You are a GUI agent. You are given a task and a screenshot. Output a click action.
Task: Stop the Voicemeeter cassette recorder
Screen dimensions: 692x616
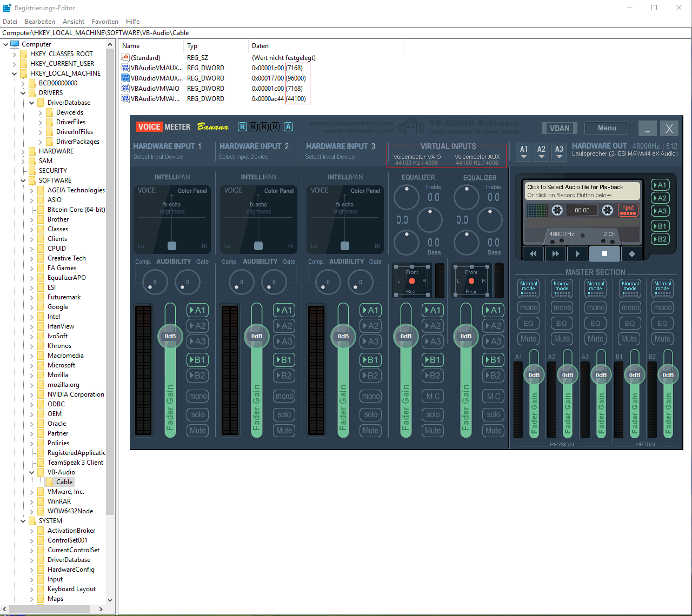[604, 253]
